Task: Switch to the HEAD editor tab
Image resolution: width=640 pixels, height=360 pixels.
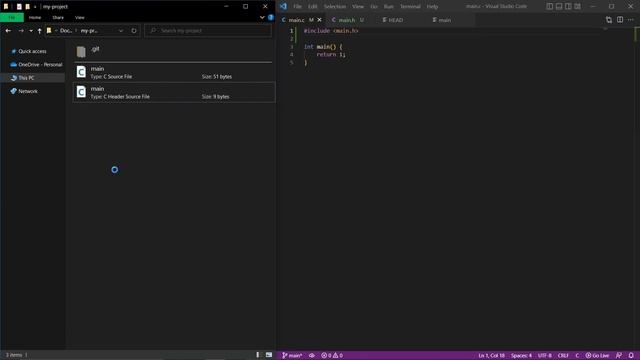Action: pyautogui.click(x=395, y=20)
